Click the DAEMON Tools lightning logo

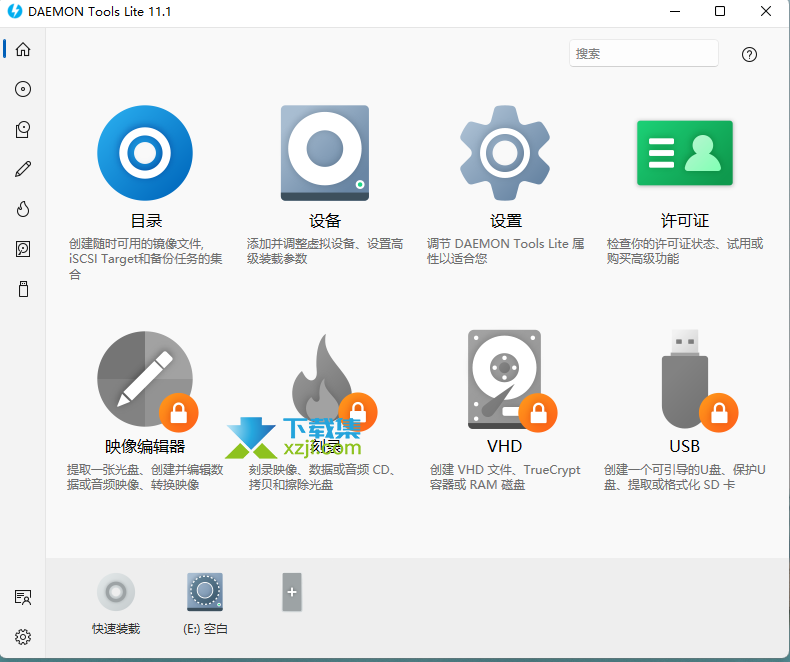pos(15,11)
